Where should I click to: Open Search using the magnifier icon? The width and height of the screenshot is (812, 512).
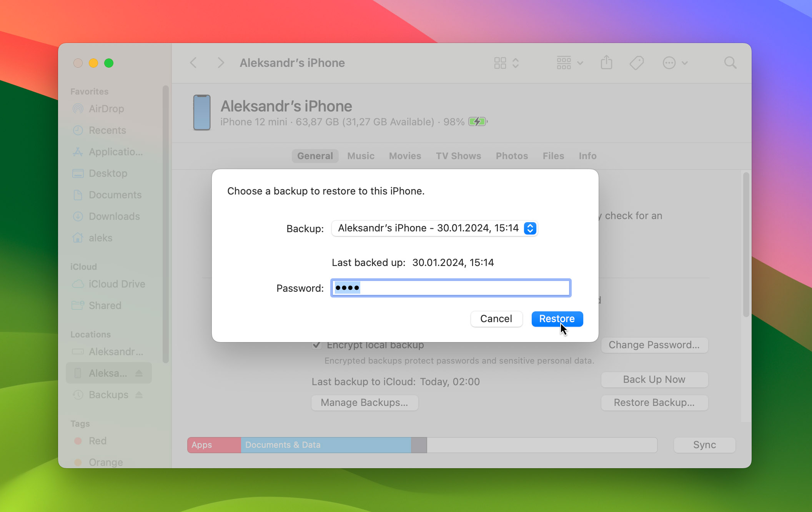tap(730, 63)
